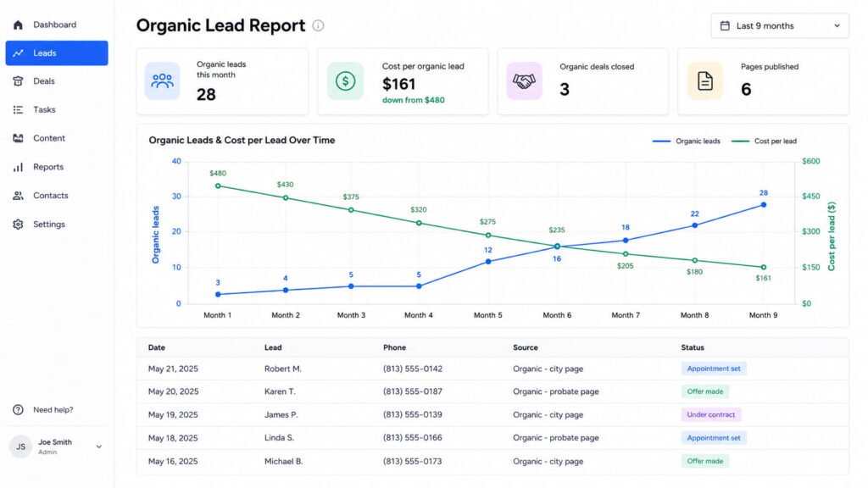This screenshot has width=868, height=488.
Task: Go to Deals section
Action: point(57,81)
